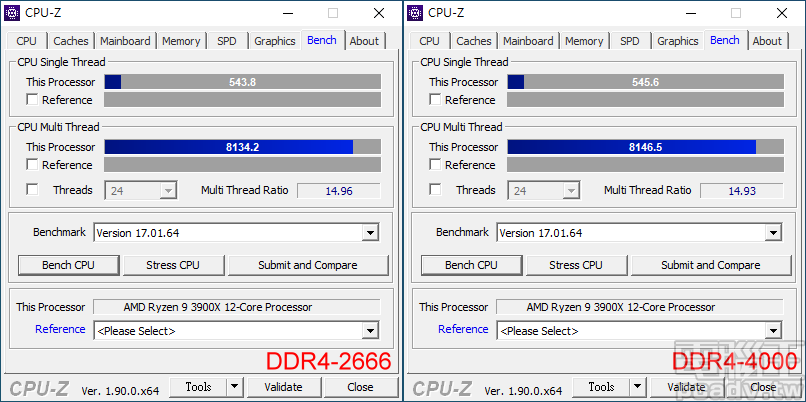Viewport: 806px width, 402px height.
Task: Expand Tools dropdown arrow in right window
Action: pos(637,387)
